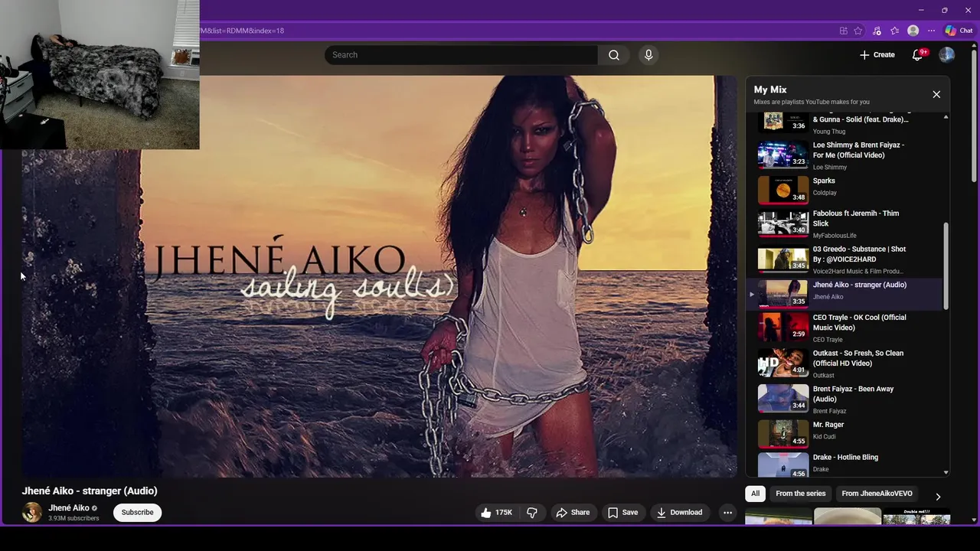The image size is (980, 551).
Task: Click the search magnifier button
Action: (x=614, y=55)
